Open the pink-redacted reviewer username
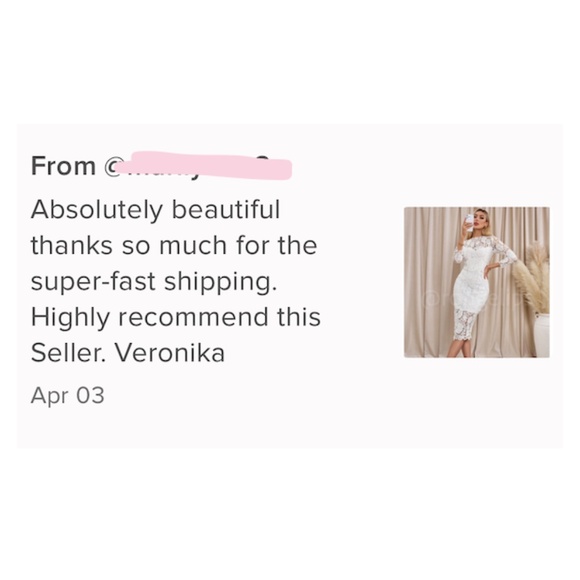Image resolution: width=580 pixels, height=580 pixels. [x=203, y=165]
